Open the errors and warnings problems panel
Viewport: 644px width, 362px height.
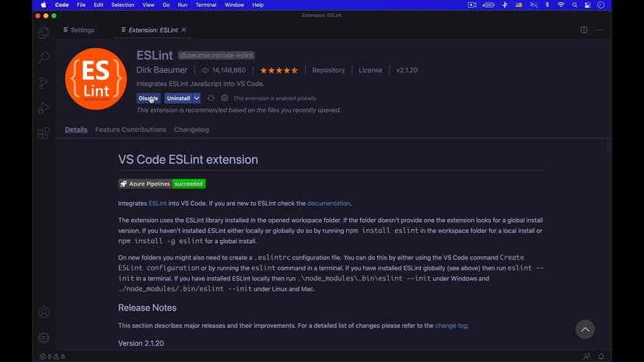(x=52, y=357)
